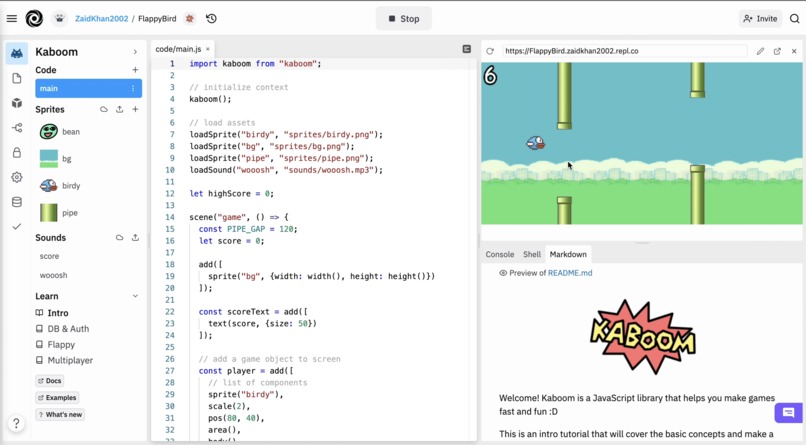Screen dimensions: 806x445
Task: Open the Packages cube in the sidebar
Action: click(16, 103)
